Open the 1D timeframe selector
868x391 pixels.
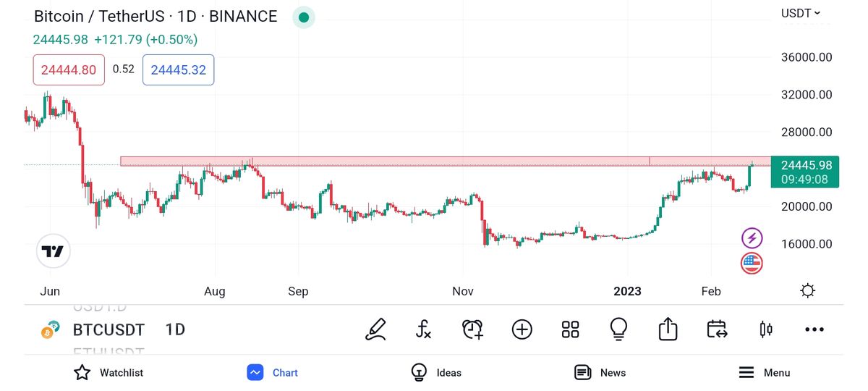[175, 330]
